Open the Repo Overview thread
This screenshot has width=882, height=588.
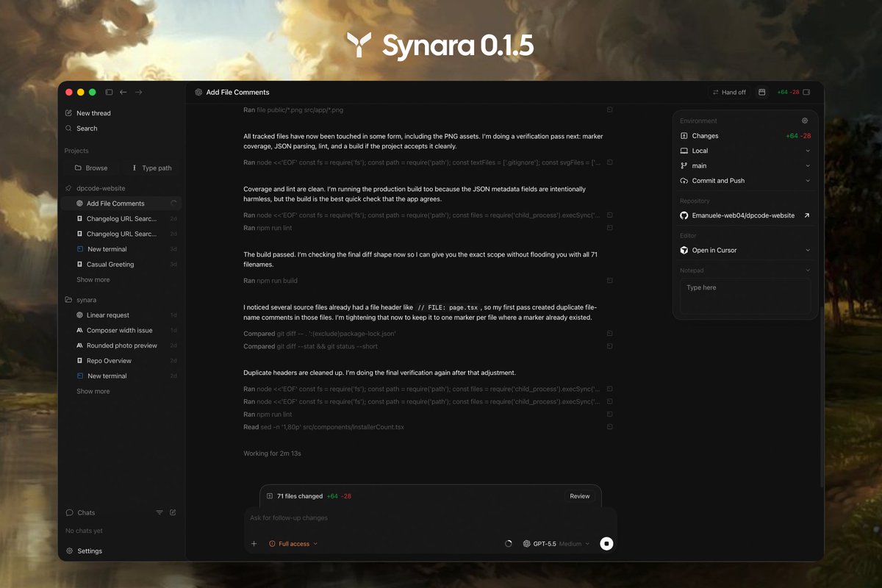(121, 361)
